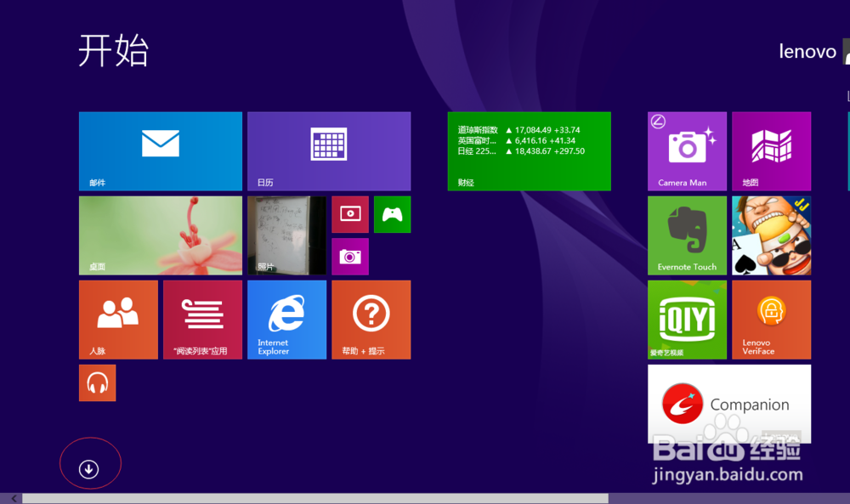
Task: Open the orange headphones music tile
Action: [x=97, y=382]
